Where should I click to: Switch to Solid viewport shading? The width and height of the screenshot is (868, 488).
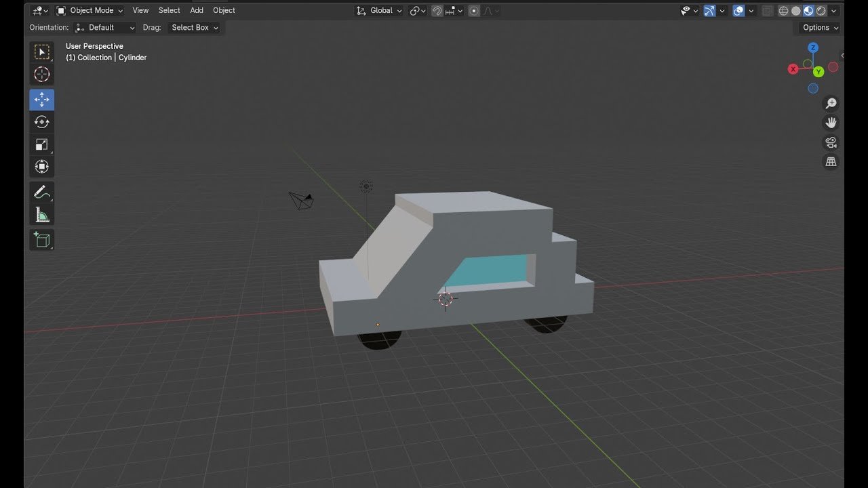796,10
